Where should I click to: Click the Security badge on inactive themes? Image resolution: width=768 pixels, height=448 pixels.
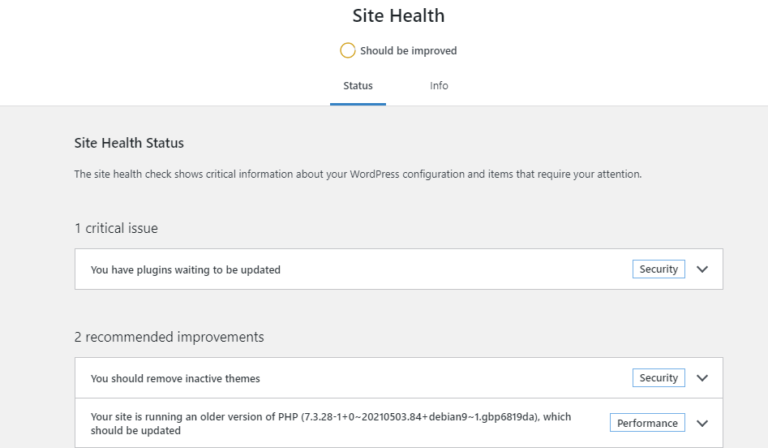pyautogui.click(x=658, y=378)
